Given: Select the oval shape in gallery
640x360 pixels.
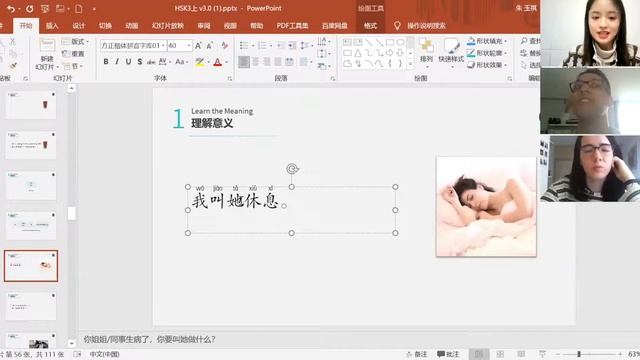Looking at the screenshot, I should point(400,42).
